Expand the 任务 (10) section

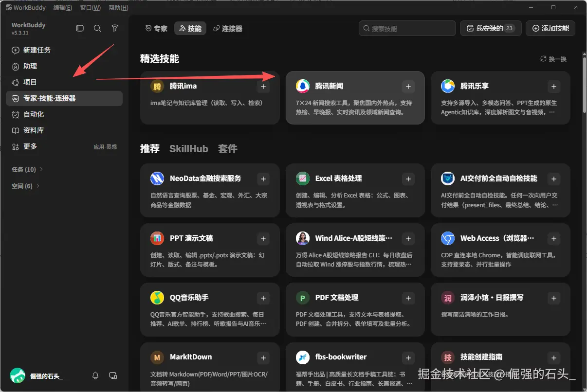click(27, 169)
